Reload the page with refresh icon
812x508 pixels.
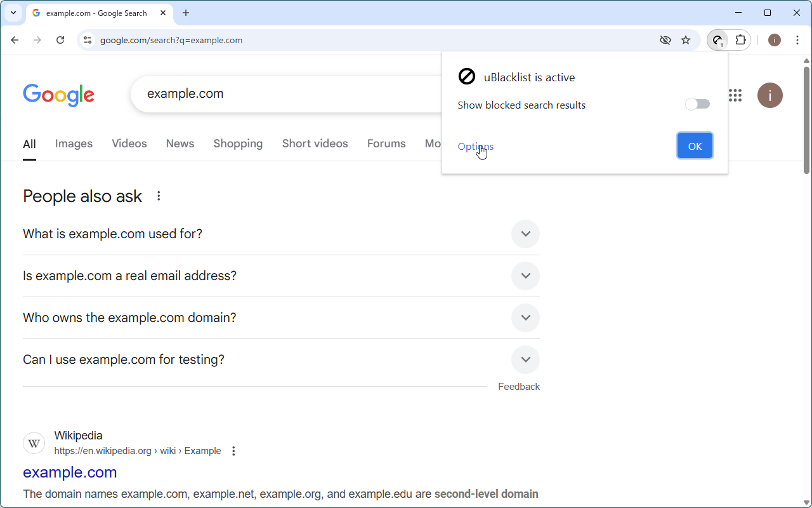[60, 40]
